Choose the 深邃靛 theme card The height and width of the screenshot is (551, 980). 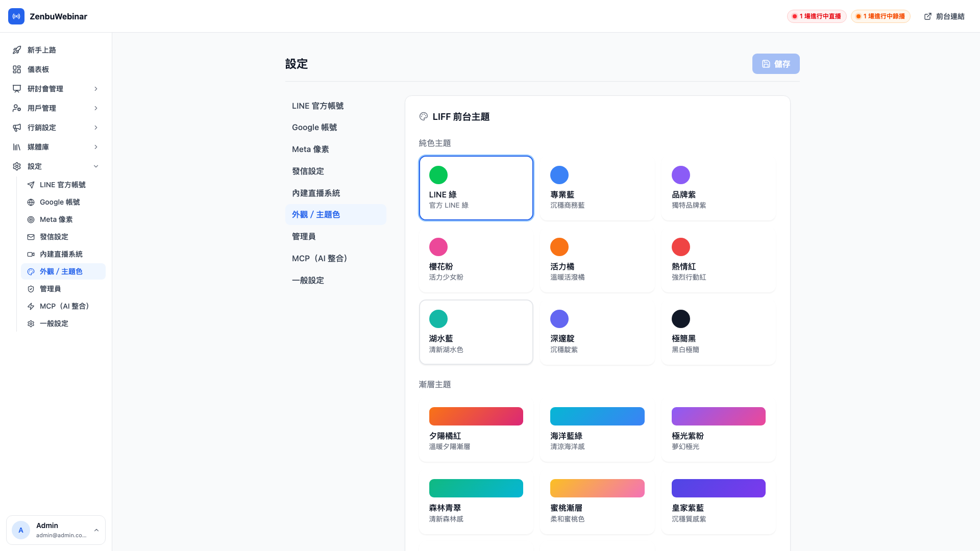(x=597, y=332)
